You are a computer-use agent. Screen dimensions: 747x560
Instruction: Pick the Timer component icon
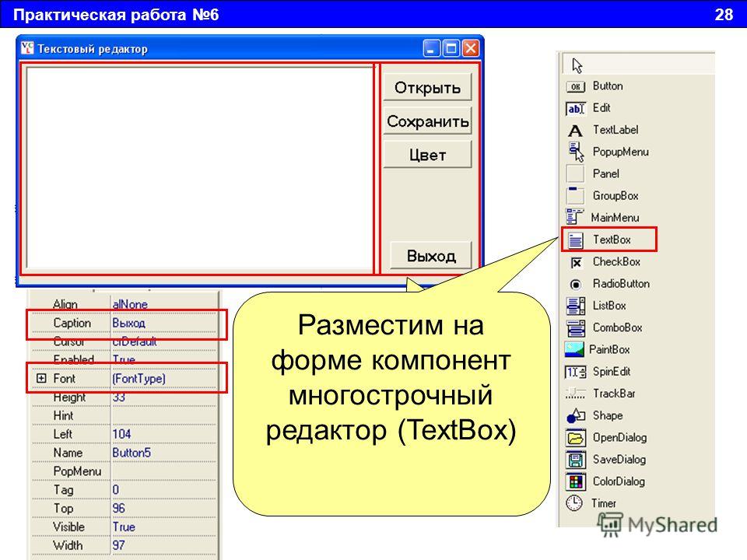tap(574, 503)
